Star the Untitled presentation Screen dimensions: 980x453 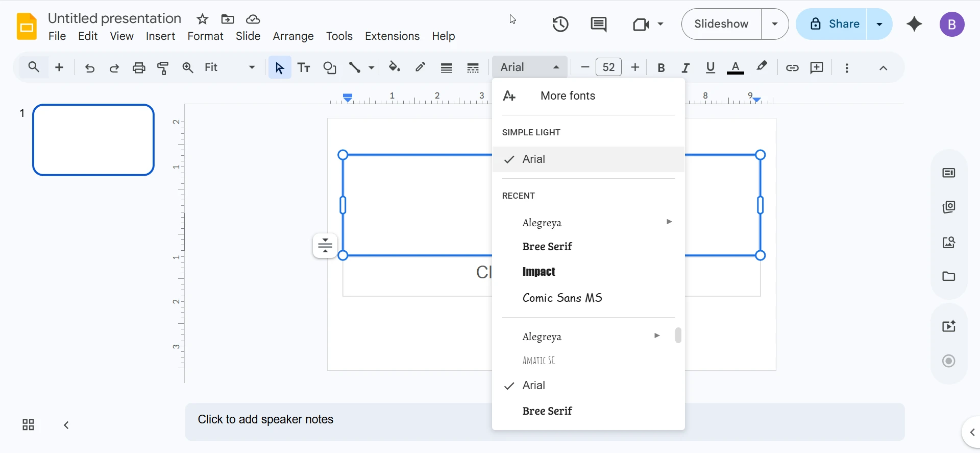click(x=203, y=19)
